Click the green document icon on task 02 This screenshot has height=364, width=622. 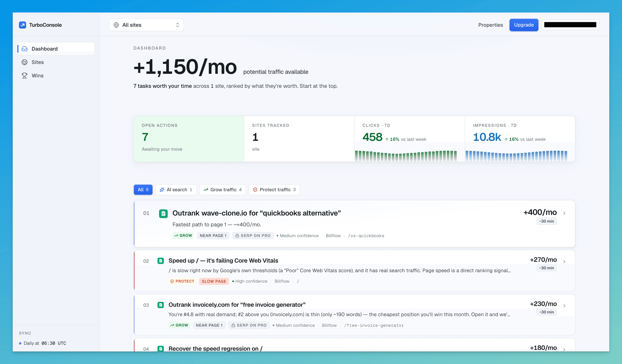161,260
